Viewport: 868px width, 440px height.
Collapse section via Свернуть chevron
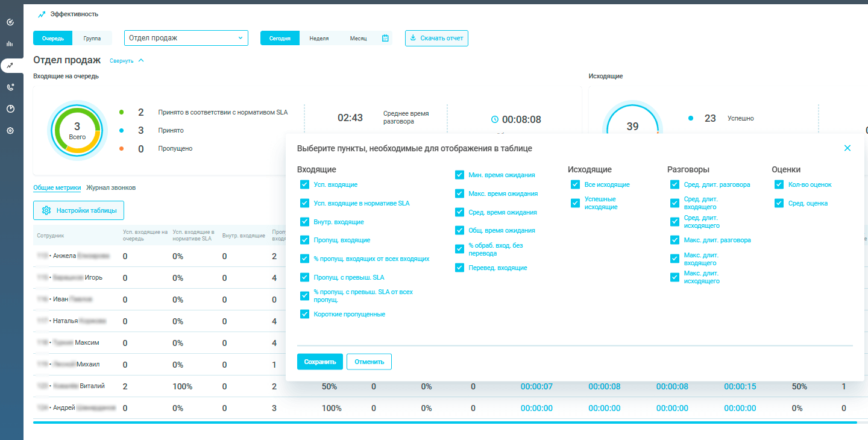pyautogui.click(x=141, y=60)
